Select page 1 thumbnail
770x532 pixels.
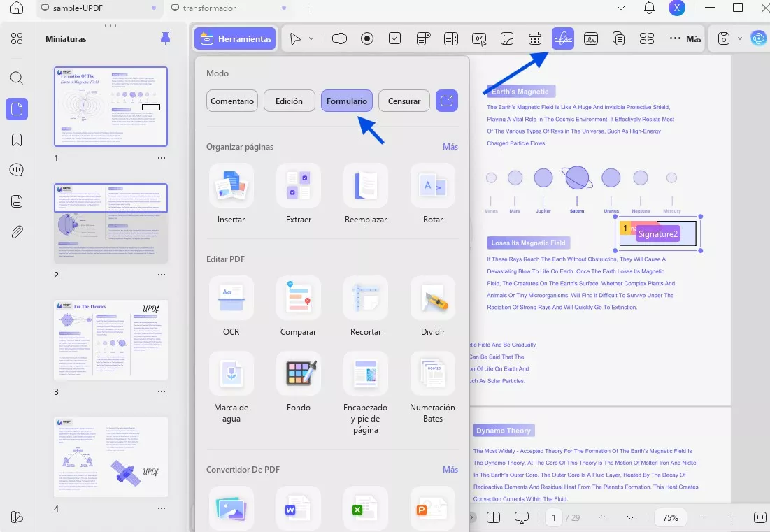110,106
